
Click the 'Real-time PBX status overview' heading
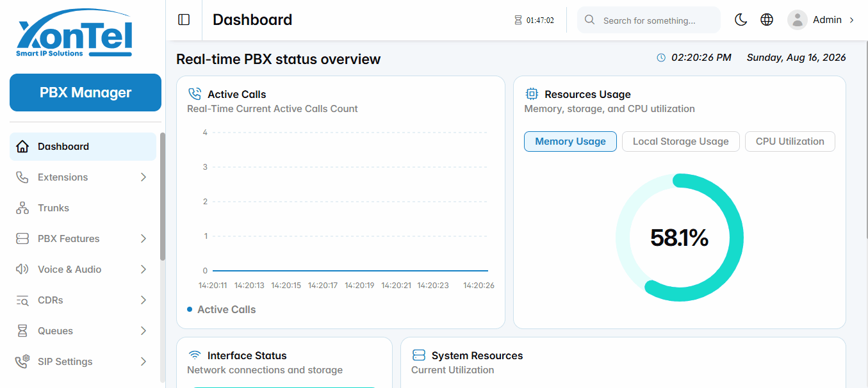pyautogui.click(x=279, y=60)
